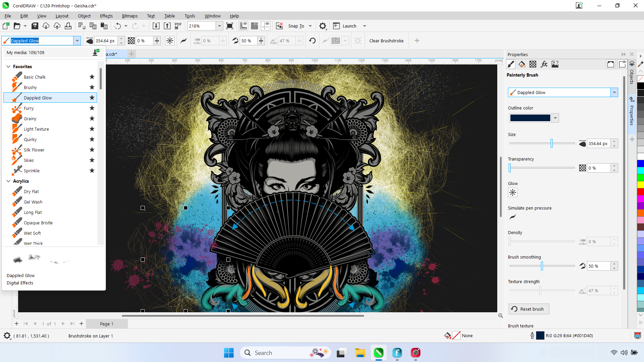Viewport: 644px width, 362px height.
Task: Open the Transparency tab icon in Properties
Action: [x=533, y=64]
